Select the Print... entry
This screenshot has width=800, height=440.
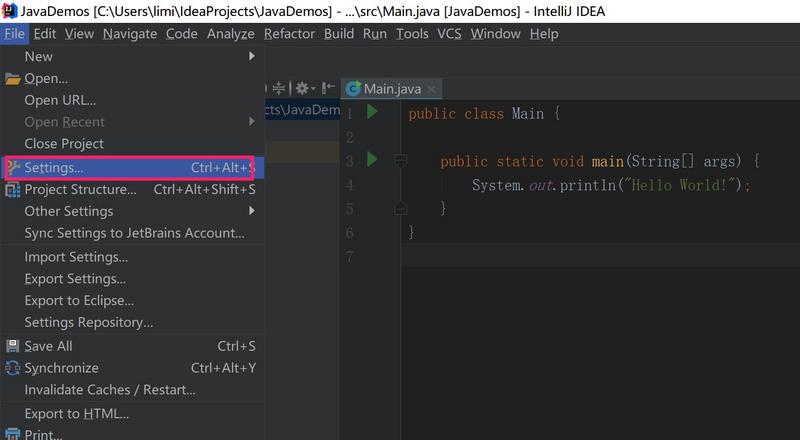pos(133,433)
